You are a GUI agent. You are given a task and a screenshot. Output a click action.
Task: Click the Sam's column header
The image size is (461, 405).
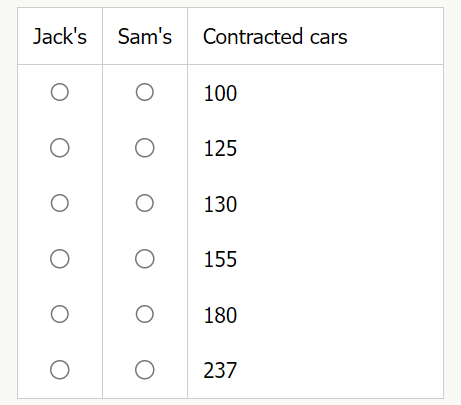coord(145,36)
